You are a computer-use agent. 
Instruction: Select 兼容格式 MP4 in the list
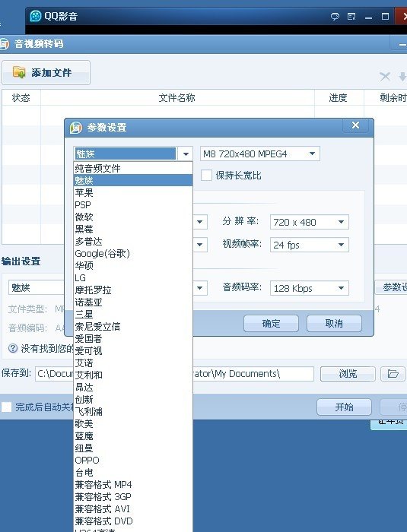point(133,485)
